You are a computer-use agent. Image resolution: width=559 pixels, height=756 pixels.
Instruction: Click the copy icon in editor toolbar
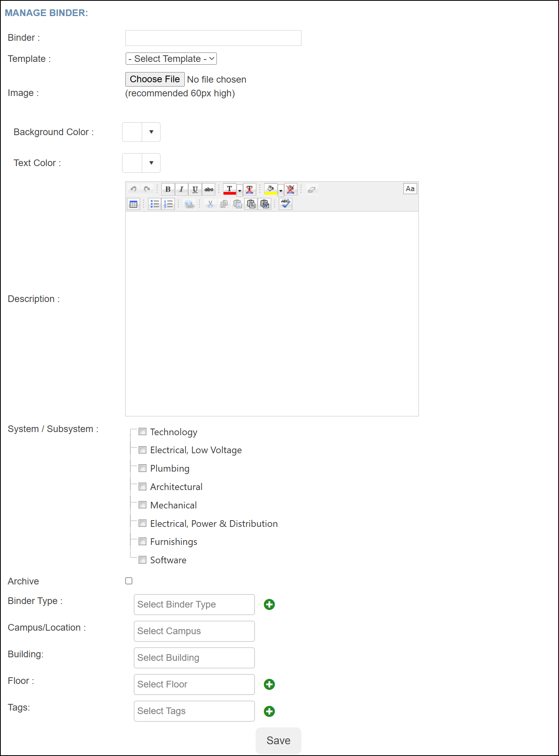point(224,204)
